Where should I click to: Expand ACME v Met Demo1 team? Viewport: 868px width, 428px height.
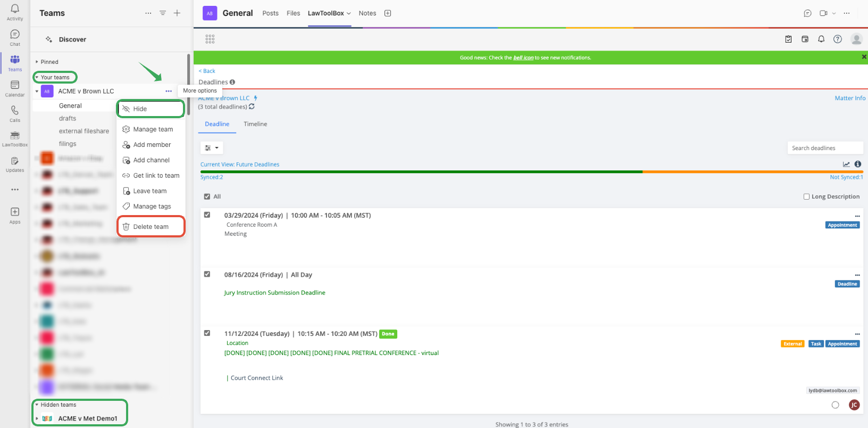[37, 418]
